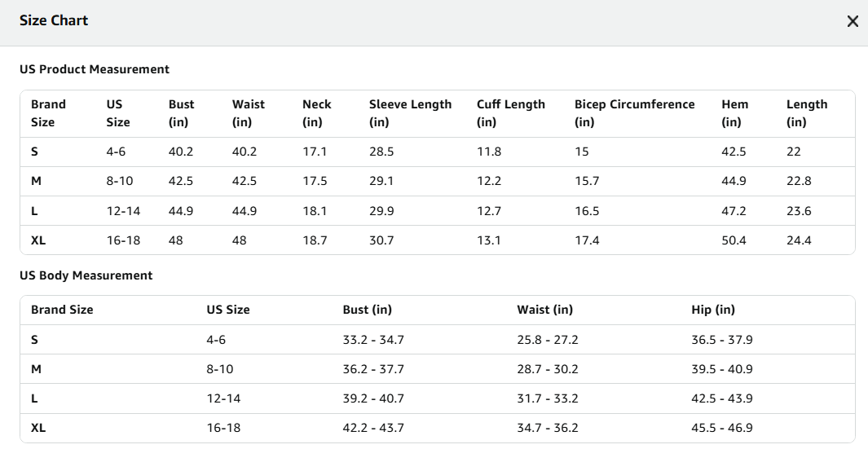Click the Size Chart title
The height and width of the screenshot is (449, 868).
(54, 20)
